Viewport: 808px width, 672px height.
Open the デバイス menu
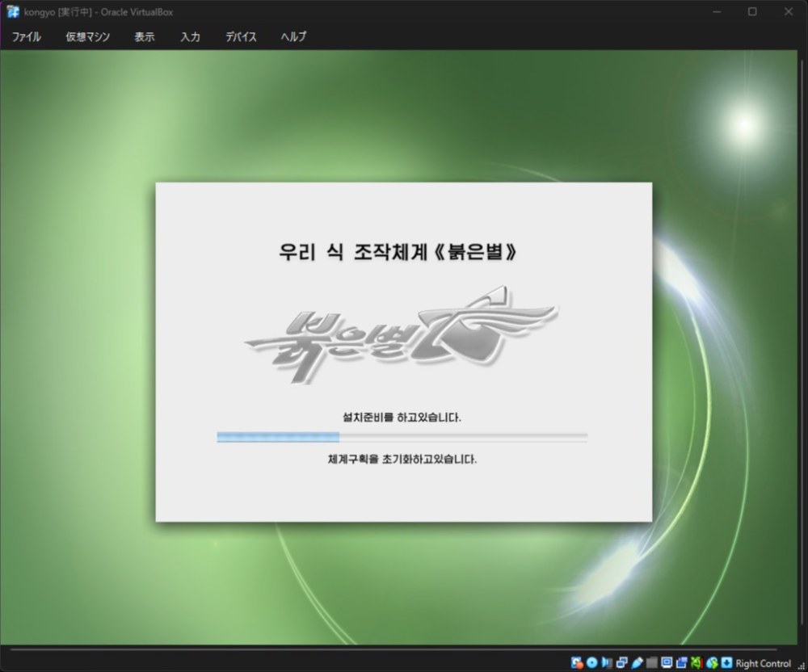click(241, 36)
